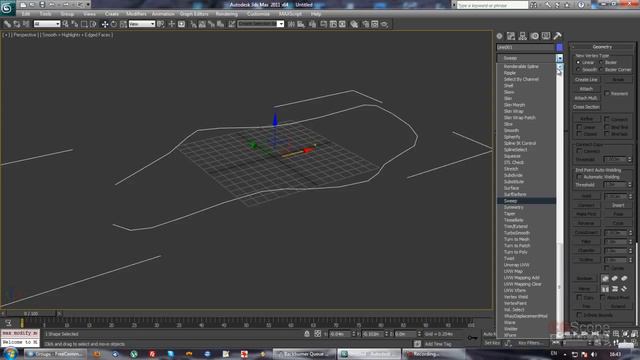The height and width of the screenshot is (360, 640).
Task: Click the Refine button
Action: 587,119
